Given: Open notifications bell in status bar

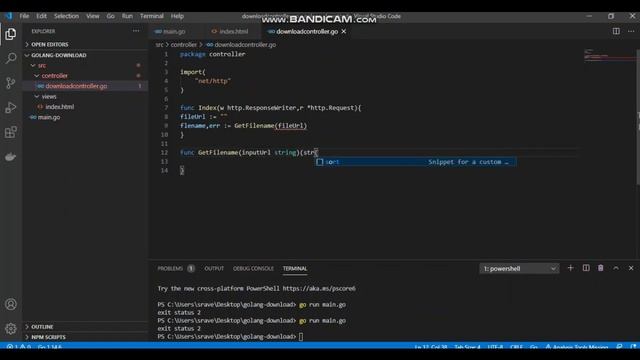Looking at the screenshot, I should [x=633, y=347].
